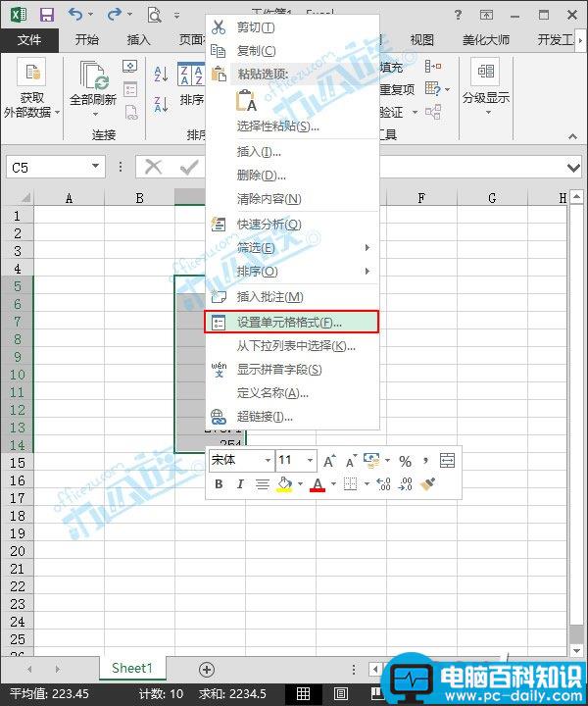Switch to the 插入 ribbon tab
This screenshot has height=706, width=588.
(138, 40)
